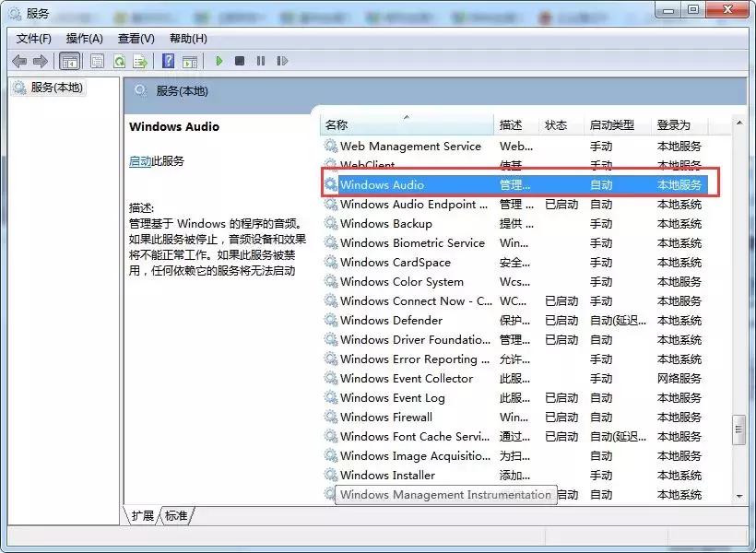Click the Export List toolbar icon
This screenshot has width=756, height=553.
click(140, 61)
